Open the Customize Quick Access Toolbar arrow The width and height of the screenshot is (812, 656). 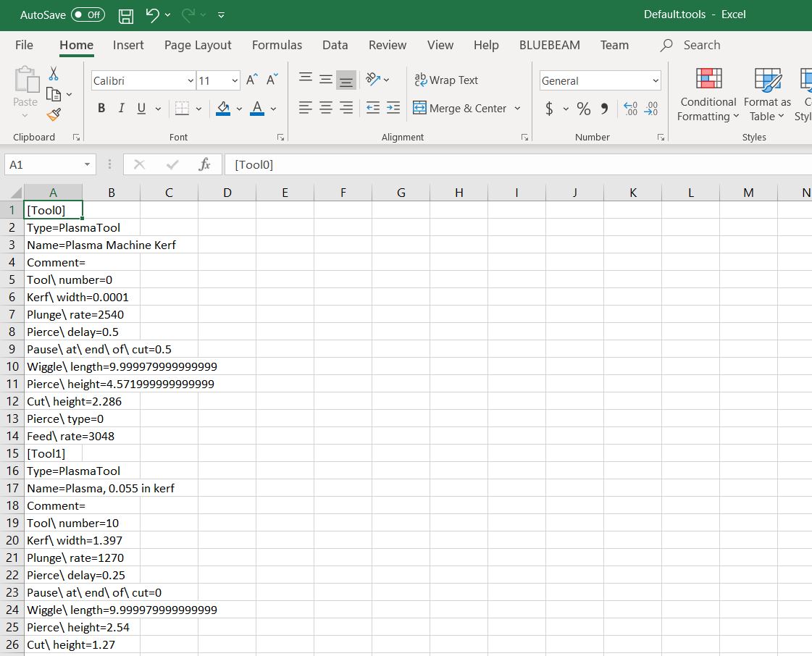[x=221, y=15]
